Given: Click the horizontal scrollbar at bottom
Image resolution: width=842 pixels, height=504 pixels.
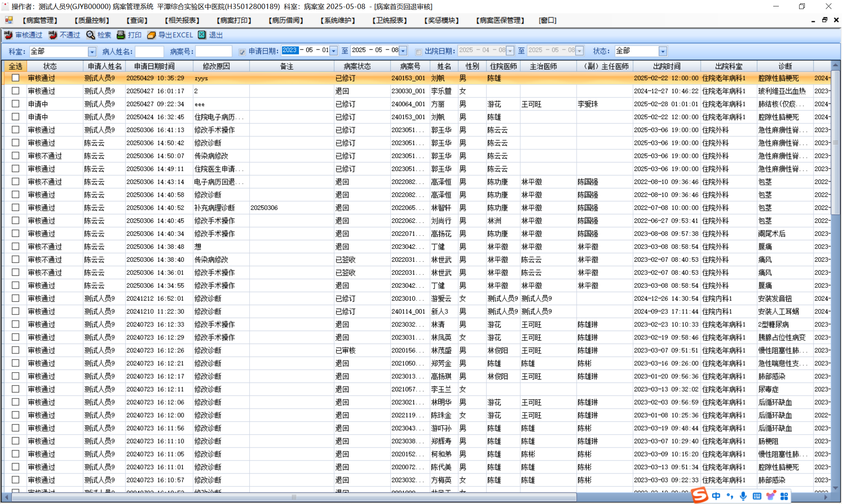Looking at the screenshot, I should pyautogui.click(x=294, y=497).
